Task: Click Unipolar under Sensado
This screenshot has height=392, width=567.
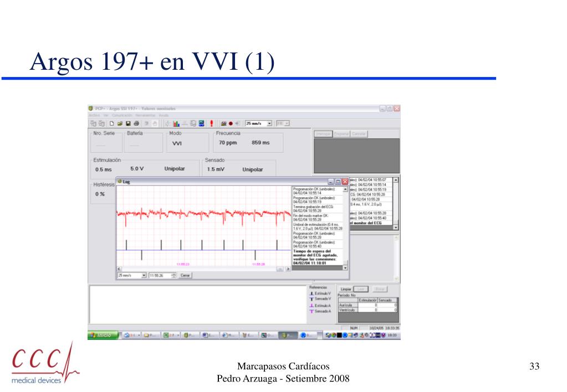Action: (252, 169)
